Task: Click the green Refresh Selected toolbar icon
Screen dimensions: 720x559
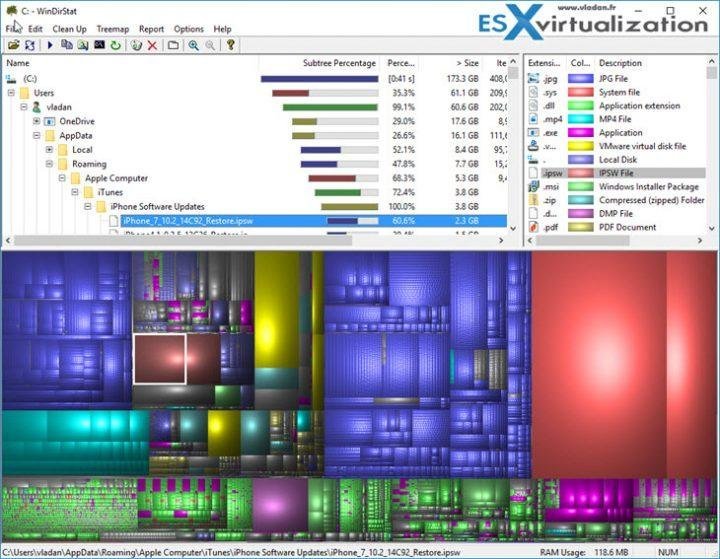Action: pos(115,45)
